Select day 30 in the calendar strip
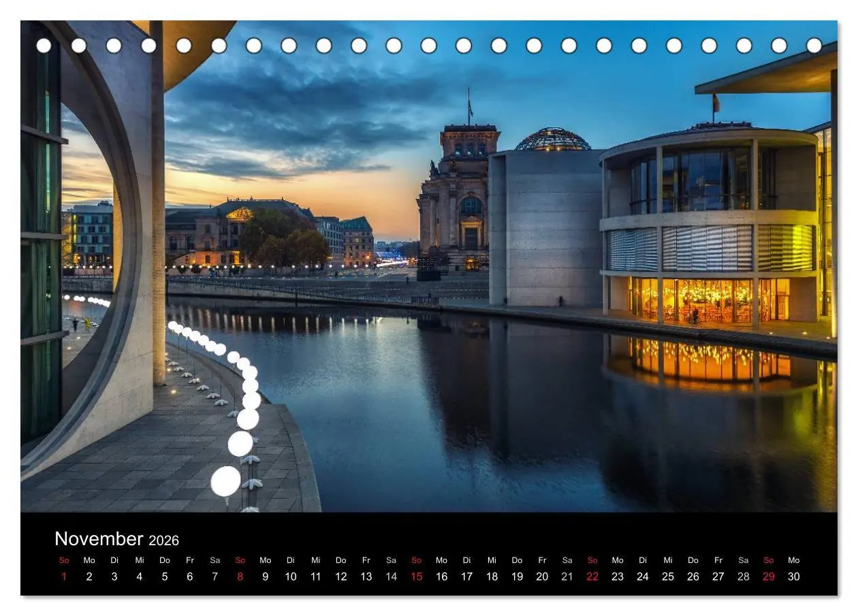The width and height of the screenshot is (858, 616). click(x=794, y=577)
